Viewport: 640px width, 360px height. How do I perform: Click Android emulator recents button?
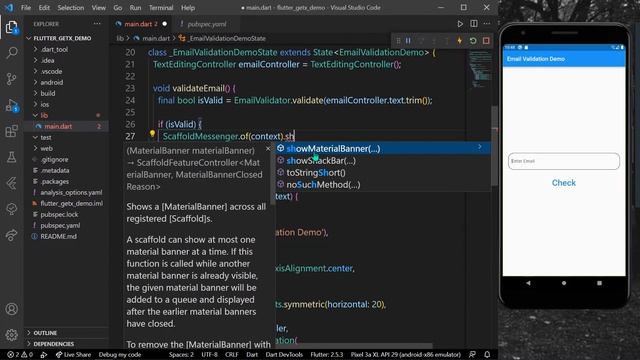599,283
